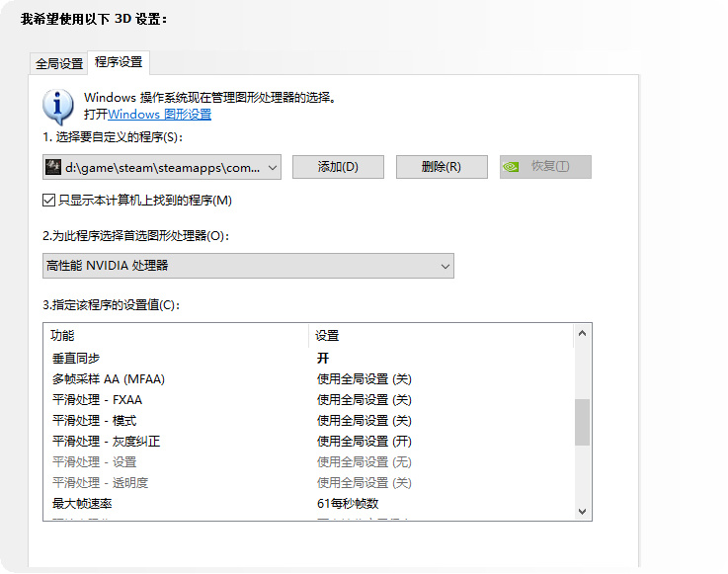Viewport: 728px width, 574px height.
Task: Click the 61每秒帧数 value
Action: [x=348, y=504]
